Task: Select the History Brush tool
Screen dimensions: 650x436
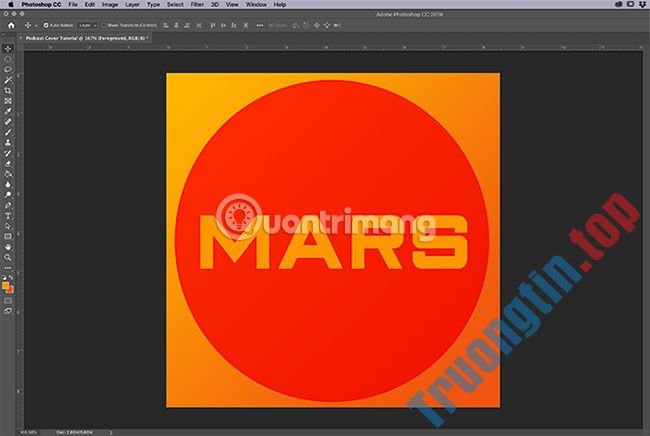Action: pyautogui.click(x=8, y=153)
